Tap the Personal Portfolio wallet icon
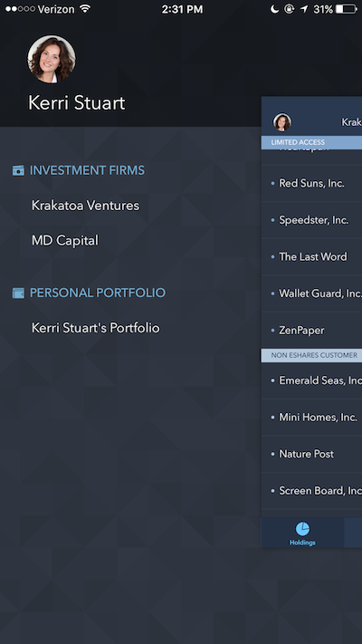This screenshot has height=644, width=362. pos(18,293)
